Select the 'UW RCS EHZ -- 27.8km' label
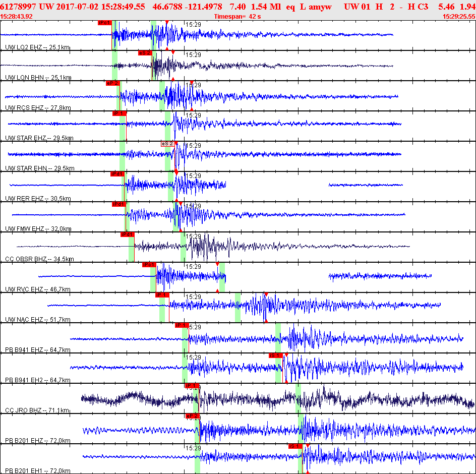The height and width of the screenshot is (474, 476). click(38, 108)
